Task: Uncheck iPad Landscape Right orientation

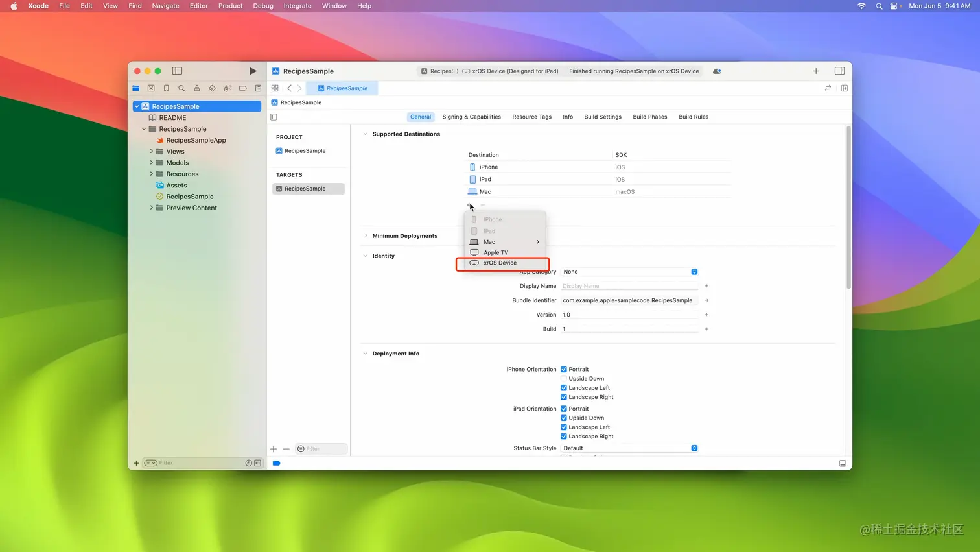Action: pos(563,437)
